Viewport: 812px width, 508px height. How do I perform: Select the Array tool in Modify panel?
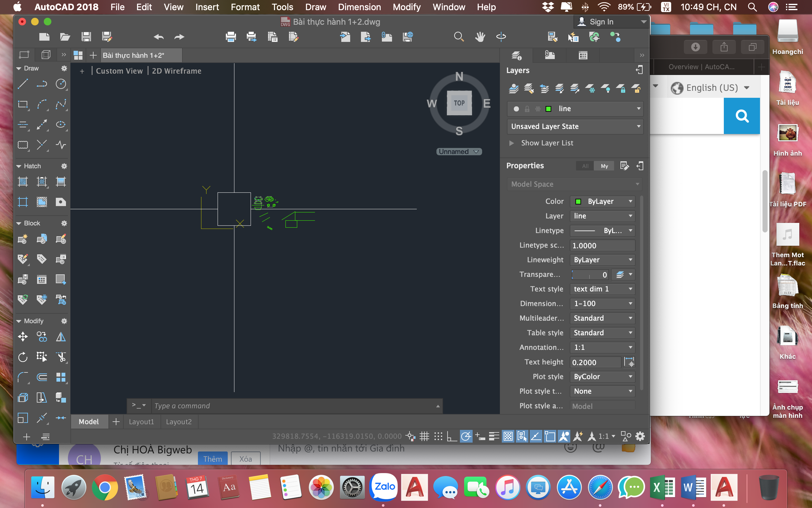(61, 377)
